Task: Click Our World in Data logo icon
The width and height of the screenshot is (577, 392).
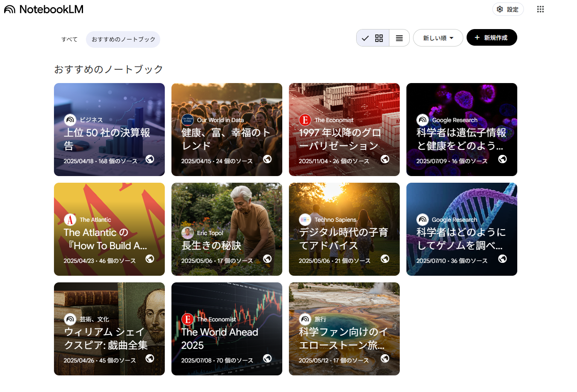Action: pos(188,120)
